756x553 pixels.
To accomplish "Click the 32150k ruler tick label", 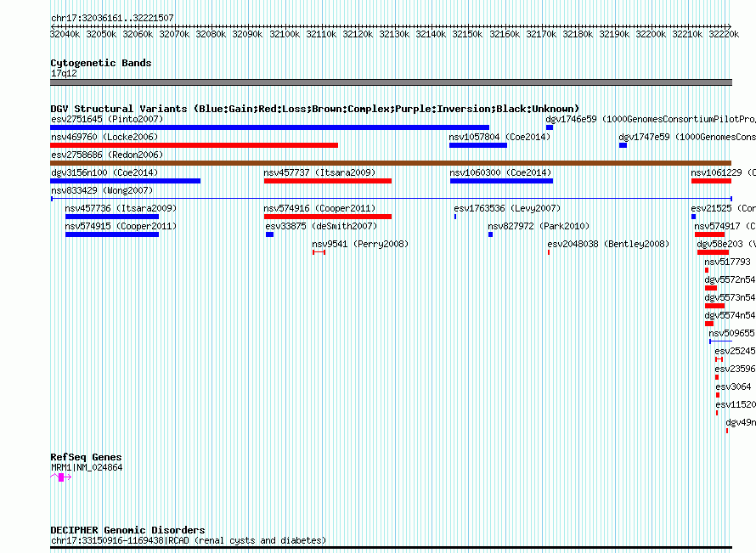I will coord(467,34).
